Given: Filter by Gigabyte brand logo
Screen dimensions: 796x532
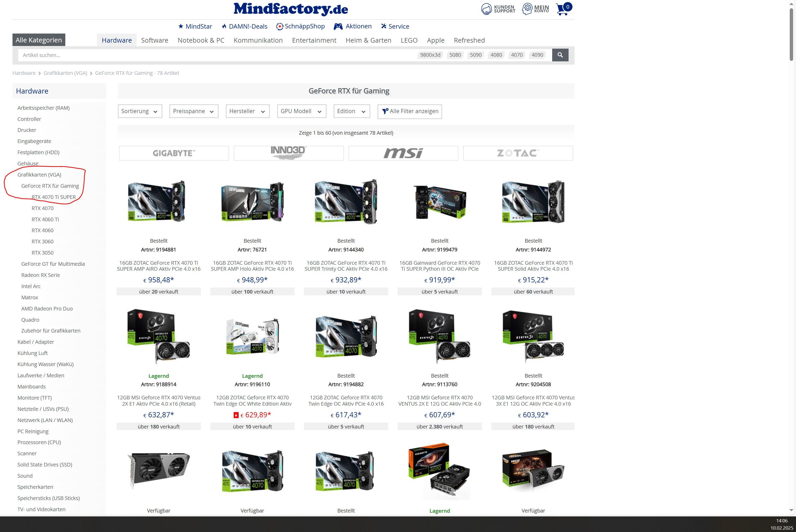Looking at the screenshot, I should tap(174, 153).
